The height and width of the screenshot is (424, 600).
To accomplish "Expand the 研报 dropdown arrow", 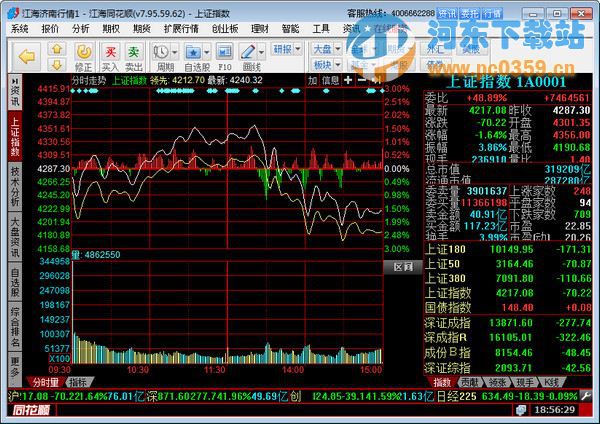I will [x=298, y=49].
